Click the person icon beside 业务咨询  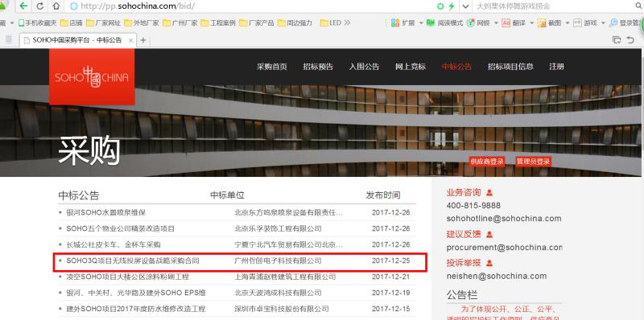(489, 192)
